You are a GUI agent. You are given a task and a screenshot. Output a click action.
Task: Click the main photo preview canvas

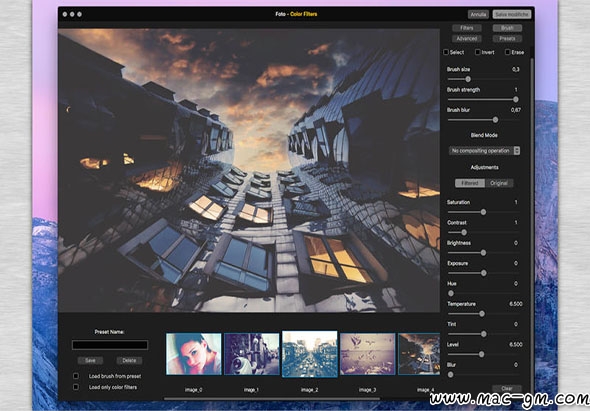[249, 170]
